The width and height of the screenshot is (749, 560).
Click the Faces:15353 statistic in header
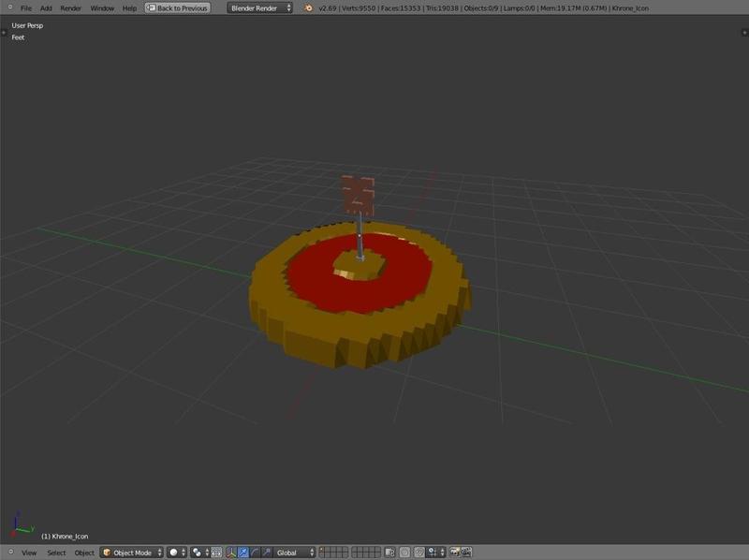[401, 8]
